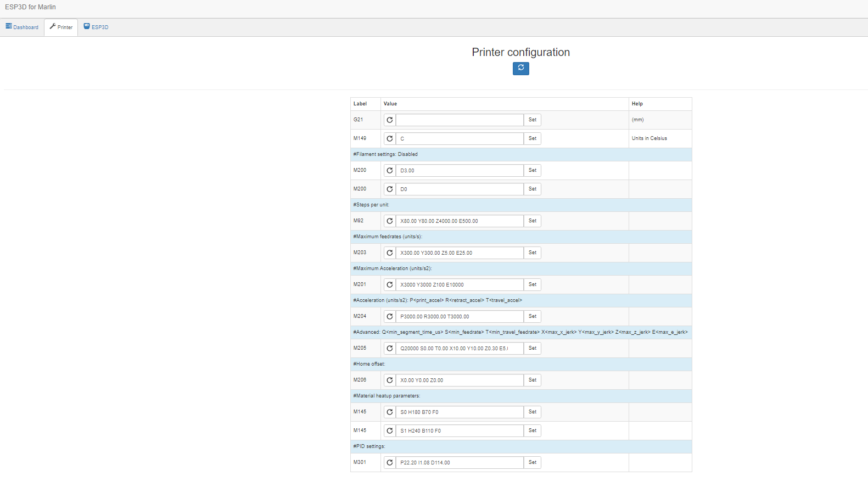Reload the M203 maximum feedrates value
This screenshot has width=868, height=504.
pyautogui.click(x=390, y=253)
